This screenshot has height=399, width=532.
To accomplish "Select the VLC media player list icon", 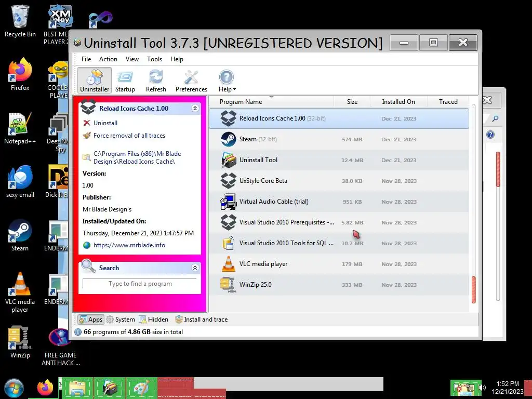I will [229, 263].
